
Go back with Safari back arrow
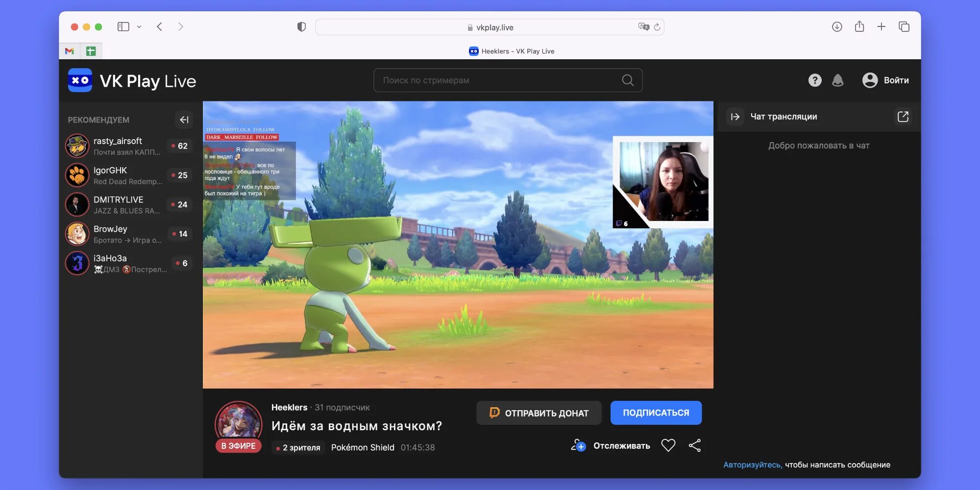click(x=159, y=27)
